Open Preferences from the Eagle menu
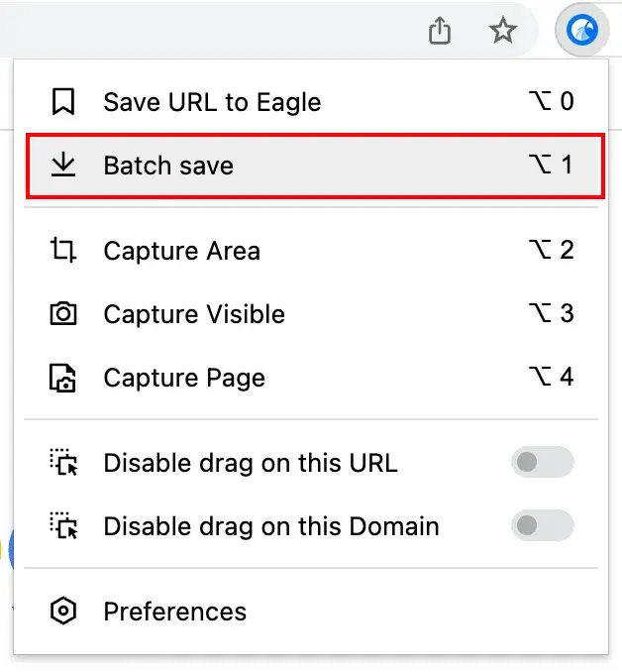Screen dimensions: 622x672 [x=311, y=612]
